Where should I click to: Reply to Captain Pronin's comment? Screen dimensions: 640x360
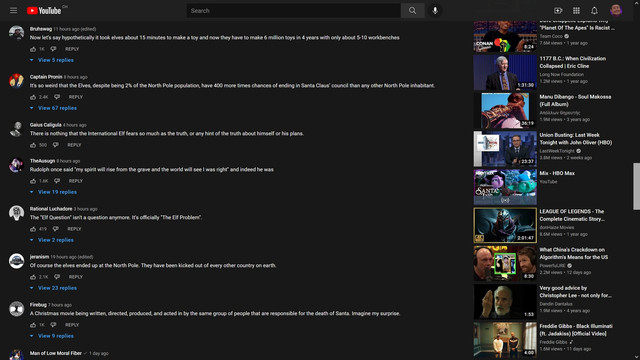[76, 97]
